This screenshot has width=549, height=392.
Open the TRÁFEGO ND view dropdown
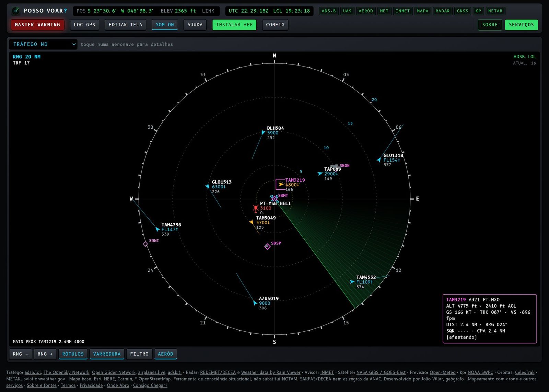coord(43,44)
